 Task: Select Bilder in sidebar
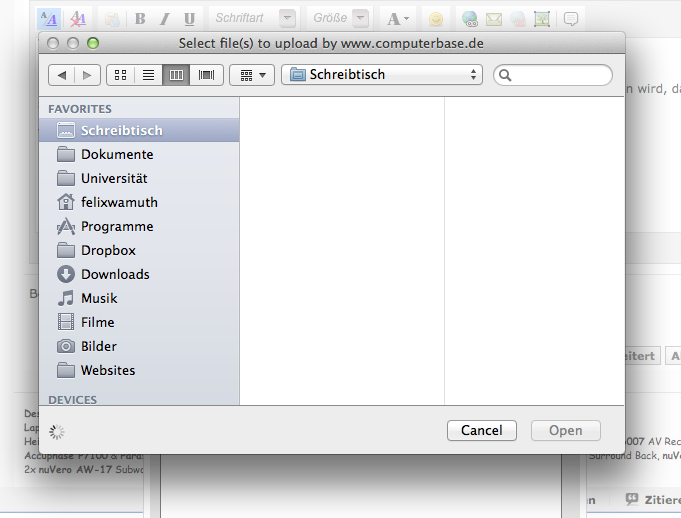point(139,346)
